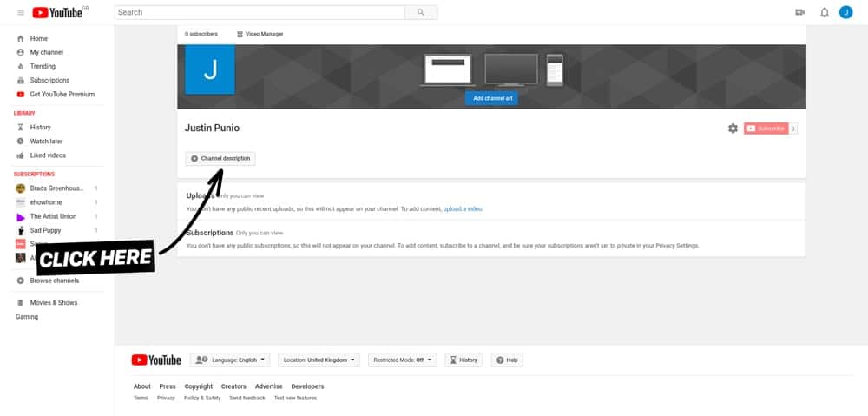This screenshot has width=868, height=416.
Task: Go to Home in sidebar
Action: tap(39, 39)
